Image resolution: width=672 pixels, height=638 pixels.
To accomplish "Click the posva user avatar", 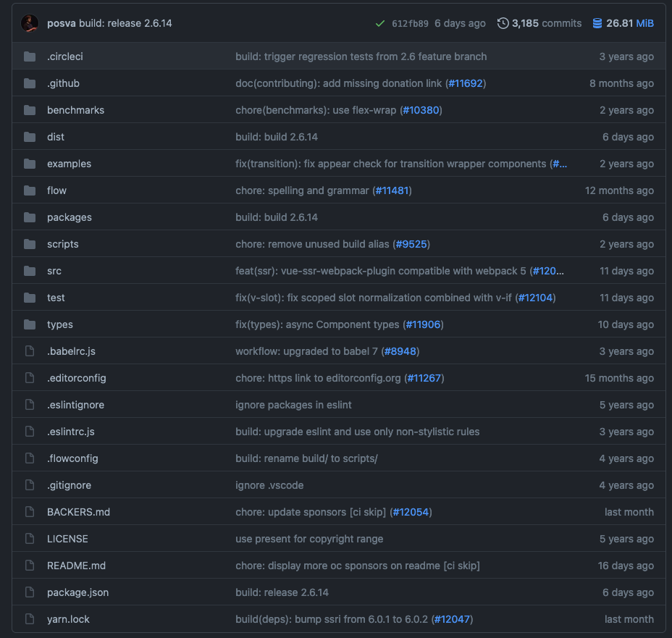I will click(30, 23).
